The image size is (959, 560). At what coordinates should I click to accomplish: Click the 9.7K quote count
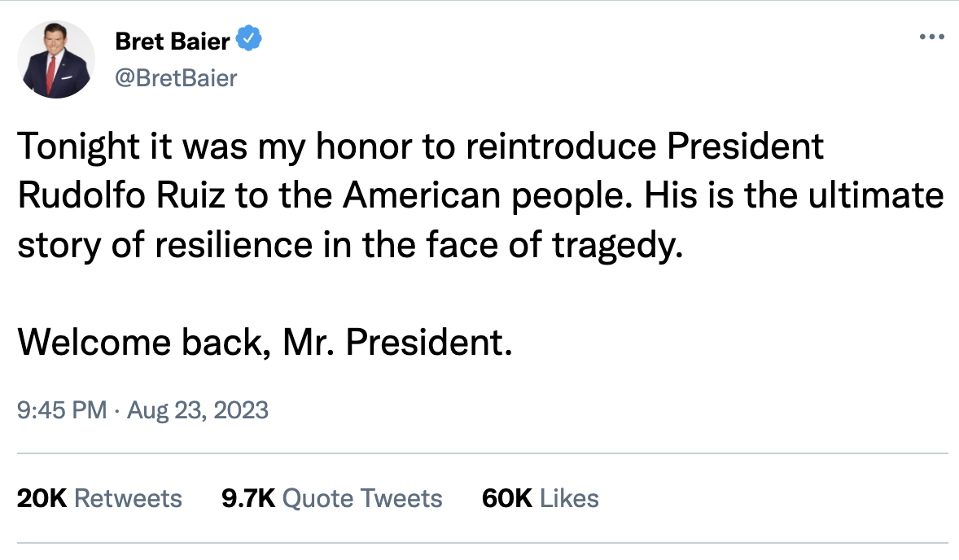click(x=248, y=498)
